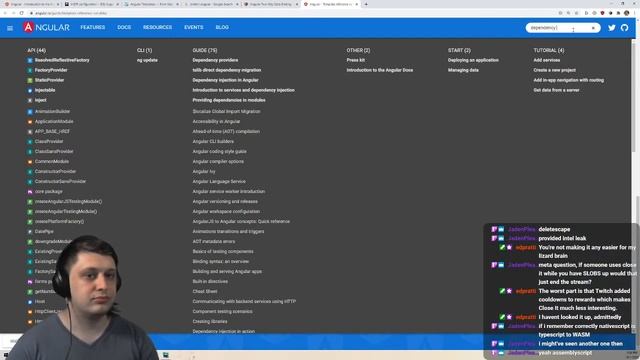Open APP_BASE_HREF API result
The image size is (640, 360).
tap(52, 131)
